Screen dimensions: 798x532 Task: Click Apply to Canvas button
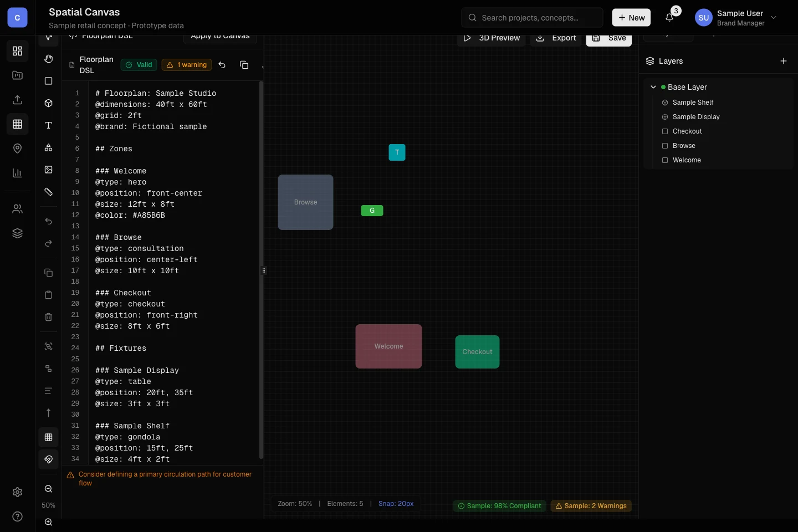[220, 38]
